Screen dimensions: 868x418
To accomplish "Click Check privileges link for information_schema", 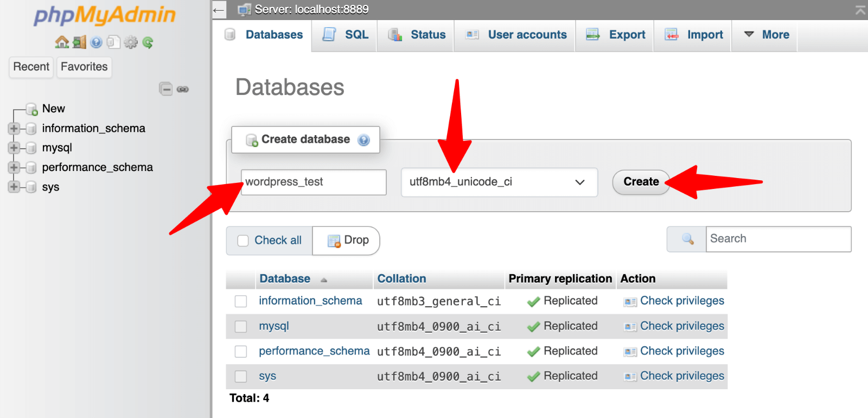I will pyautogui.click(x=682, y=301).
